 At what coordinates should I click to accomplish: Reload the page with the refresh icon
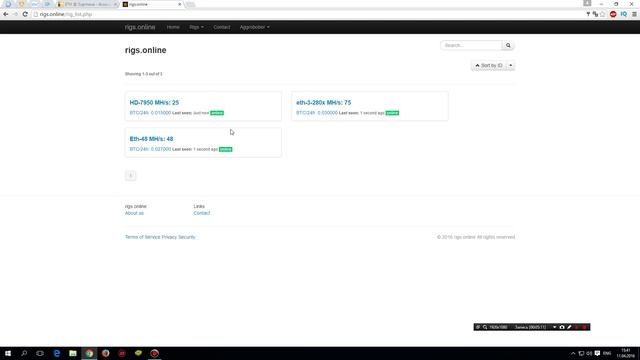[25, 14]
